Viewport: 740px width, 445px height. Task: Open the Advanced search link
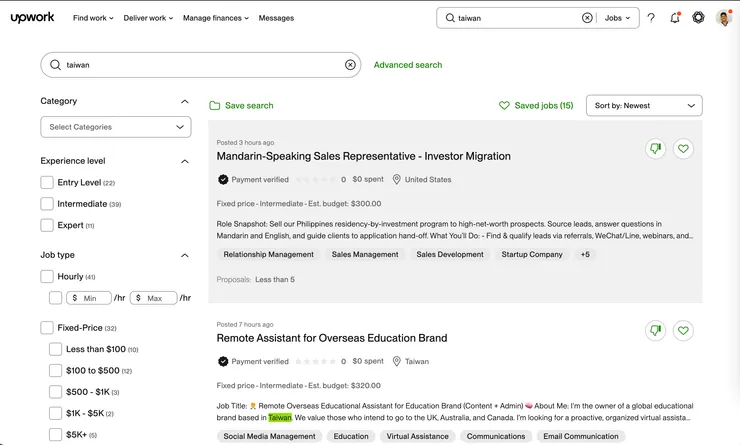(x=408, y=65)
